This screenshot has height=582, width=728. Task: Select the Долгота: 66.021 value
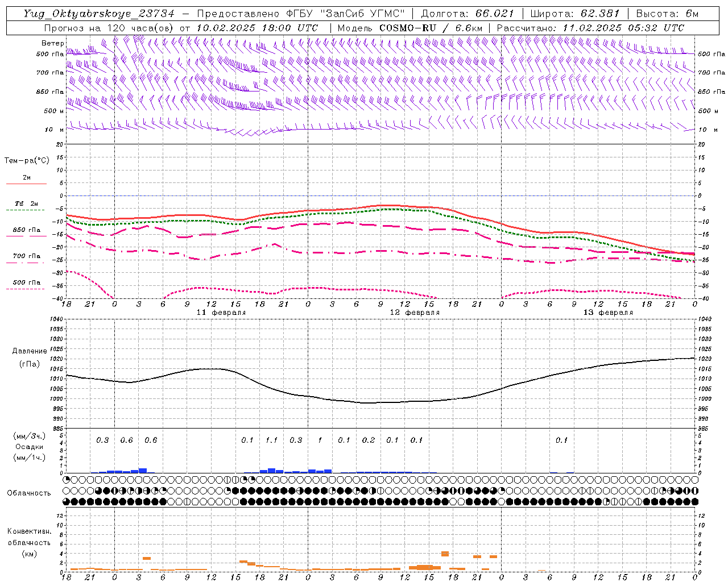click(x=468, y=14)
